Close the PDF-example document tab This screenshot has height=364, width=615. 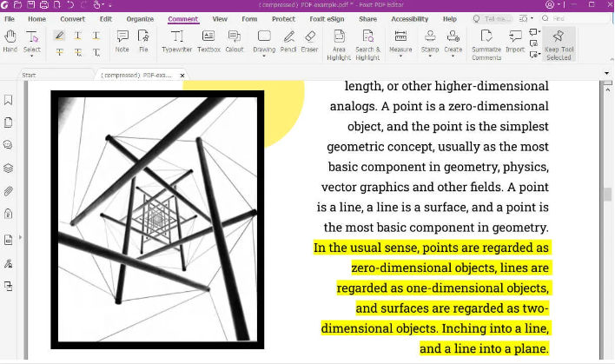[x=182, y=76]
